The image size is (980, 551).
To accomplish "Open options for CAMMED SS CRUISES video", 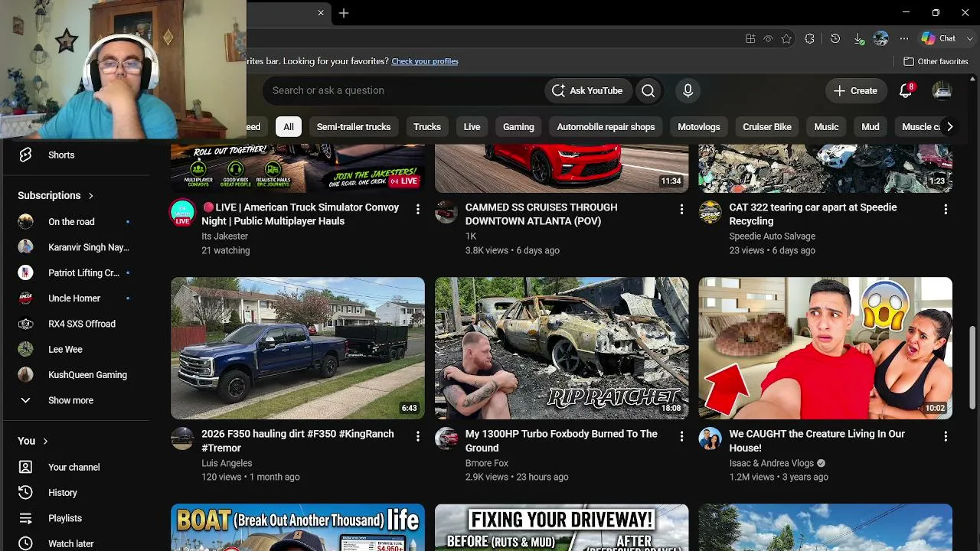I will [681, 209].
